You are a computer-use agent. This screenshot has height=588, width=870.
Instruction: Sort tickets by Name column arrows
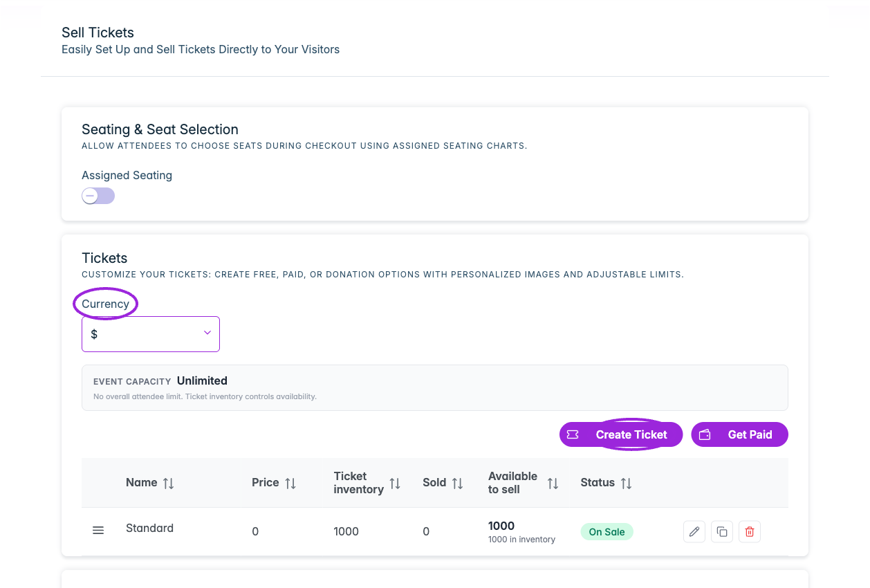[168, 484]
